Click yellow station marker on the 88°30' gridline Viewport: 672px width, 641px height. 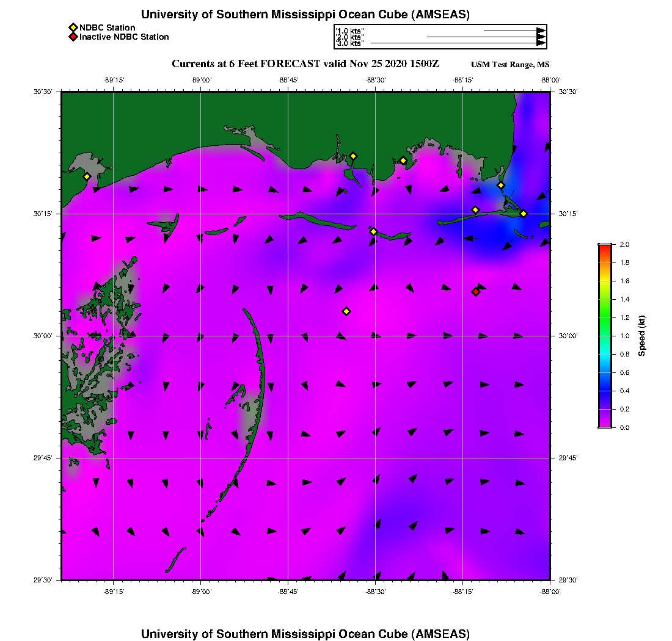click(374, 231)
